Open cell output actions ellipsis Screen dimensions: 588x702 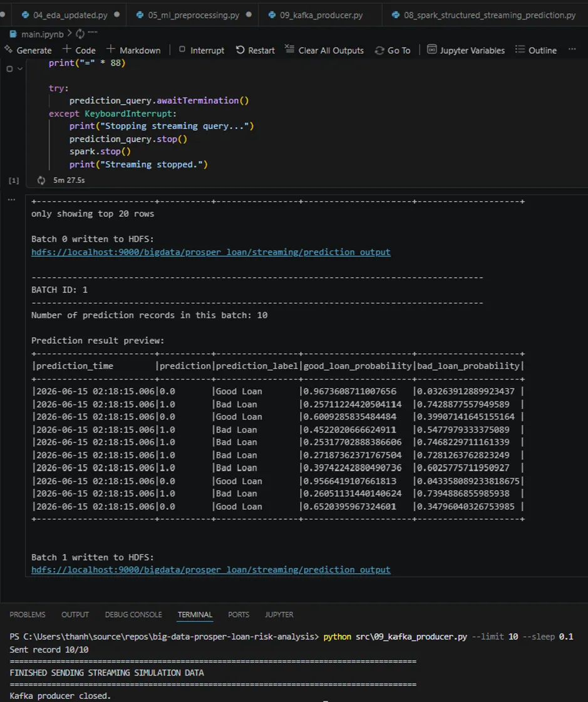12,200
